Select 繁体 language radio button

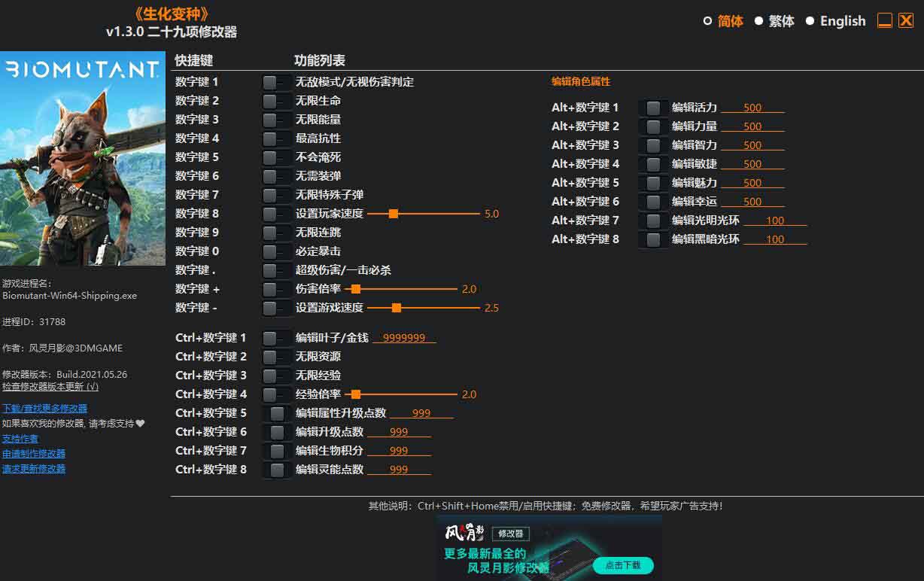coord(758,21)
